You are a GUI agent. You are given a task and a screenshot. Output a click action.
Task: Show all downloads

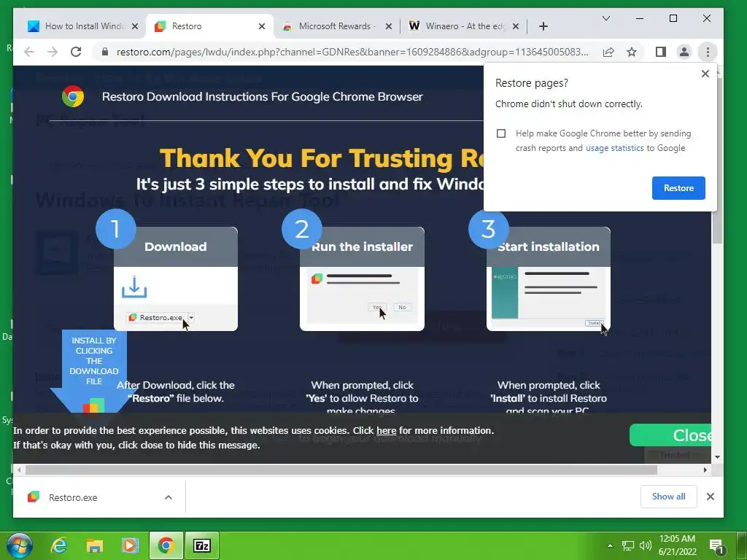coord(668,497)
